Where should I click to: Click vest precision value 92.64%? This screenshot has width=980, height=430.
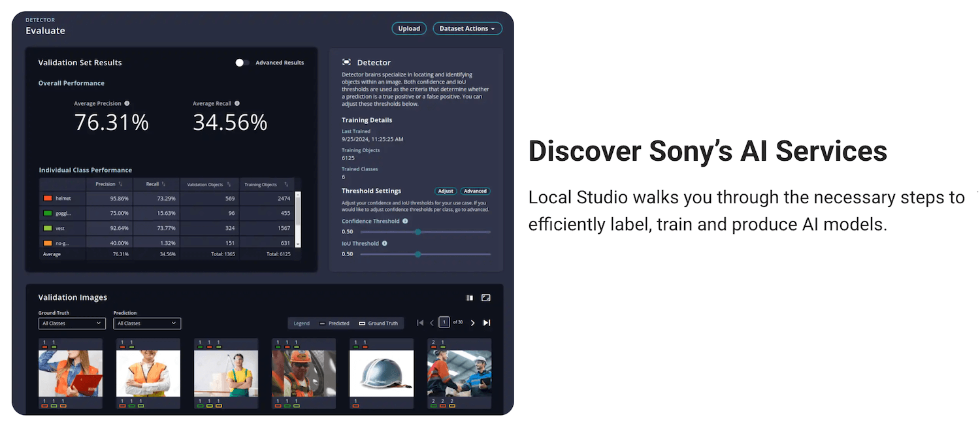pyautogui.click(x=121, y=228)
